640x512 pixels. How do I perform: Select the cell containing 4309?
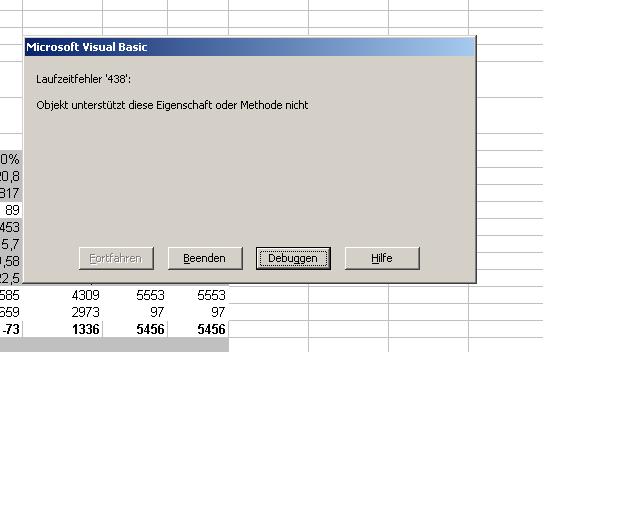(x=62, y=295)
